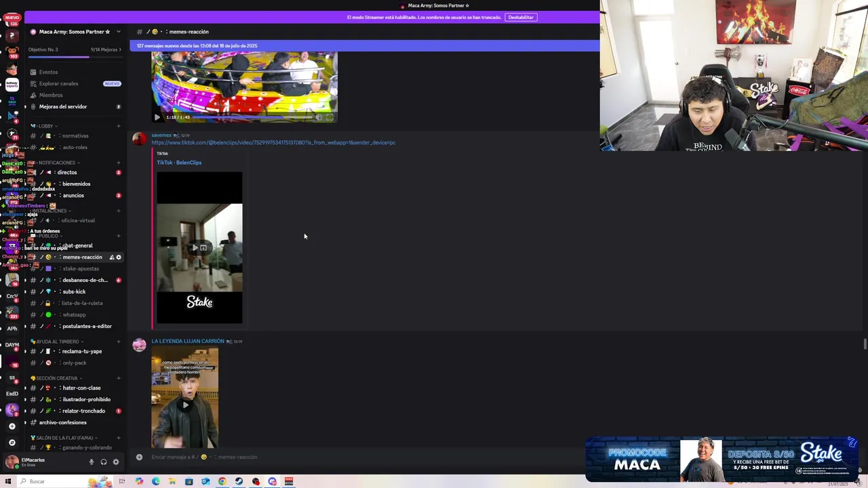Open the archivo-confesiones channel
The image size is (868, 488).
tap(75, 422)
